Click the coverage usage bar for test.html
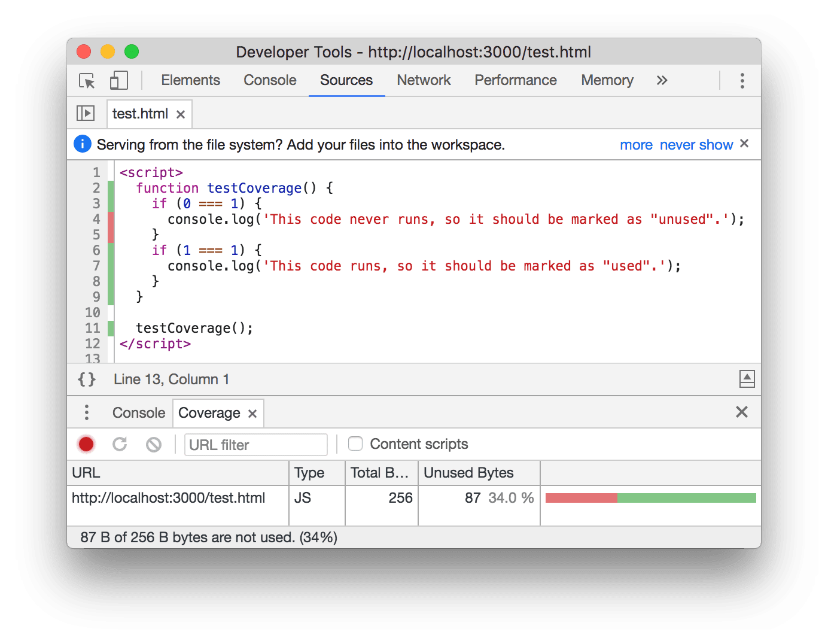 (650, 497)
